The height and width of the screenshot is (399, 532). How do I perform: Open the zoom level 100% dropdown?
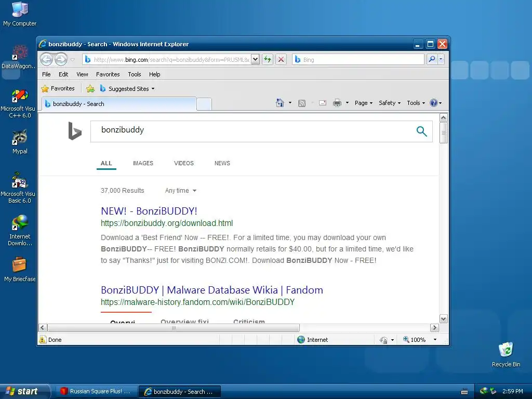[435, 340]
